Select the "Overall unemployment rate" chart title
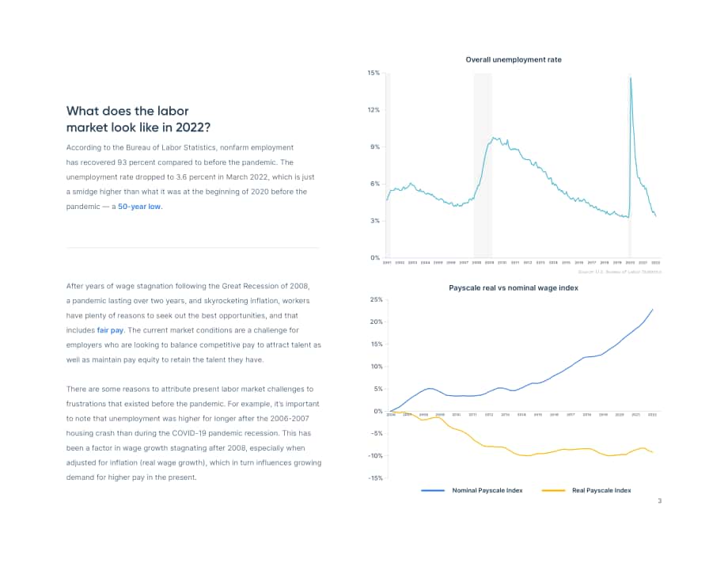This screenshot has height=563, width=728. [x=514, y=59]
